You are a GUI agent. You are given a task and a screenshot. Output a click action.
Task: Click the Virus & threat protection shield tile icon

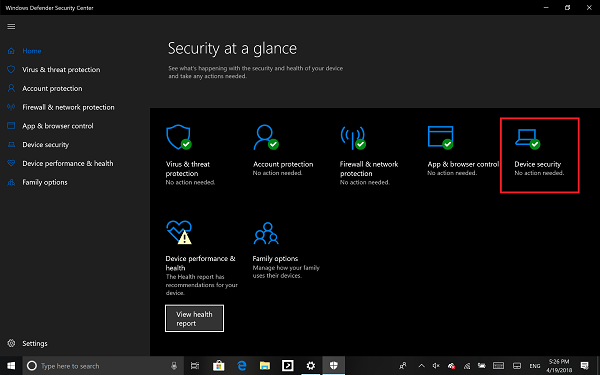179,137
